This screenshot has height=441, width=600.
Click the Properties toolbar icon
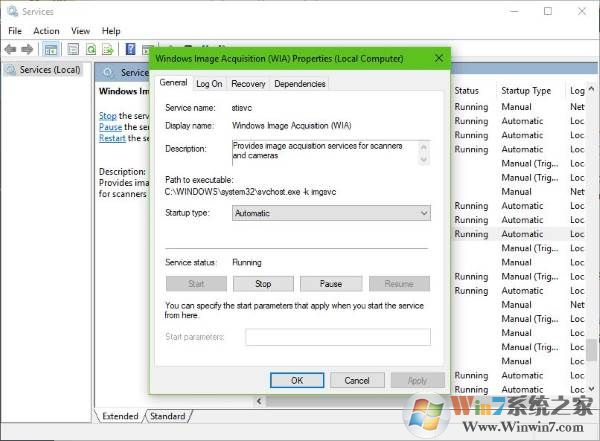coord(72,49)
